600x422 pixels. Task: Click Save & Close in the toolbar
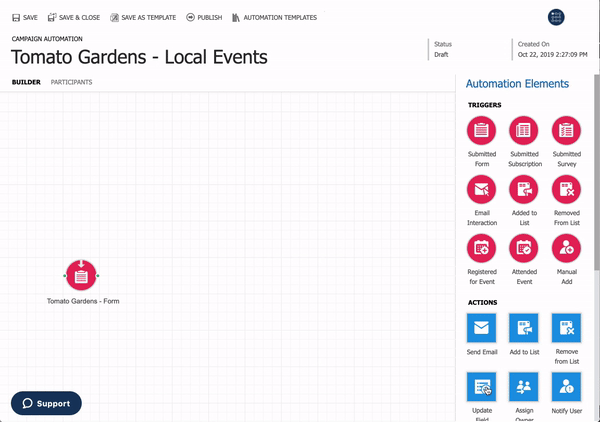tap(74, 18)
